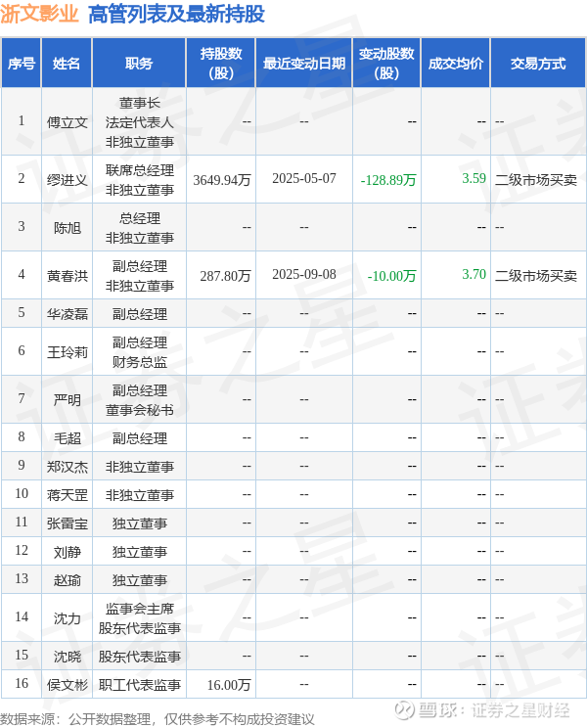Screen dimensions: 587x728
Task: Click the name 郑汉杰
Action: click(68, 466)
